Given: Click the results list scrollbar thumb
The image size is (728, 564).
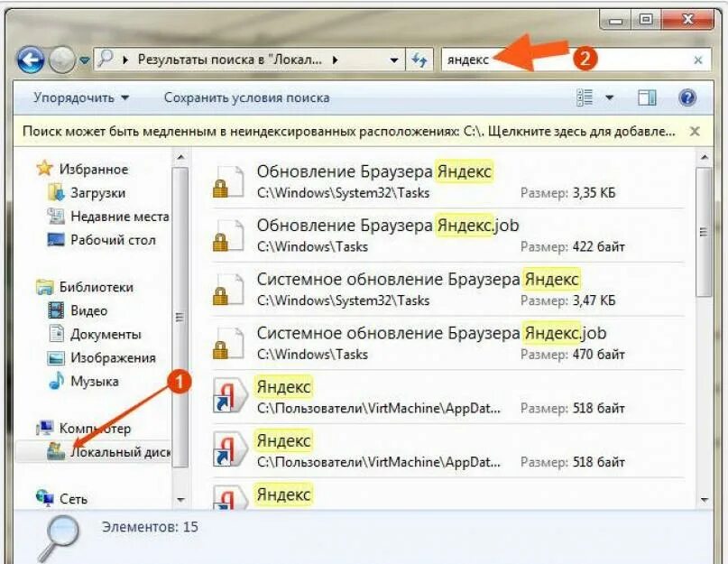Looking at the screenshot, I should tap(705, 231).
